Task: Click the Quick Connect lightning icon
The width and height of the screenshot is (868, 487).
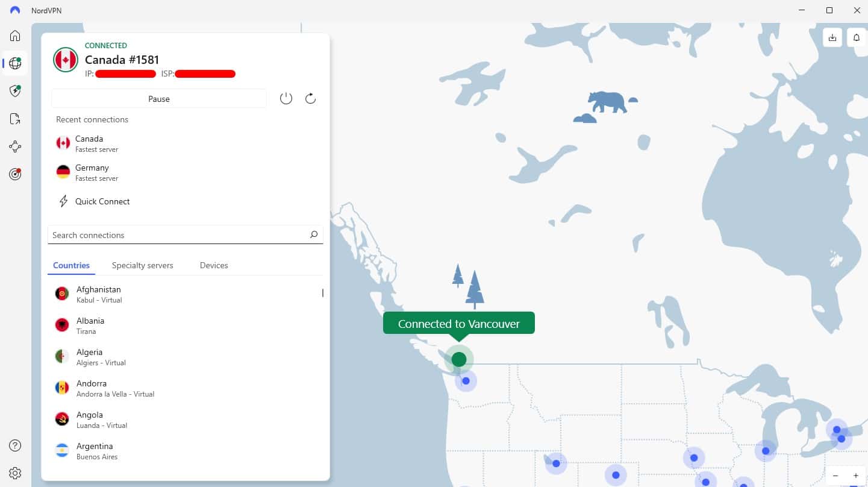Action: 63,201
